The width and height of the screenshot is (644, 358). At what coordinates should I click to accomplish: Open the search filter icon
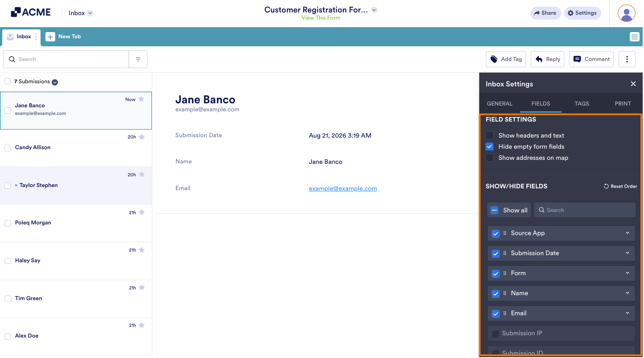pos(138,59)
